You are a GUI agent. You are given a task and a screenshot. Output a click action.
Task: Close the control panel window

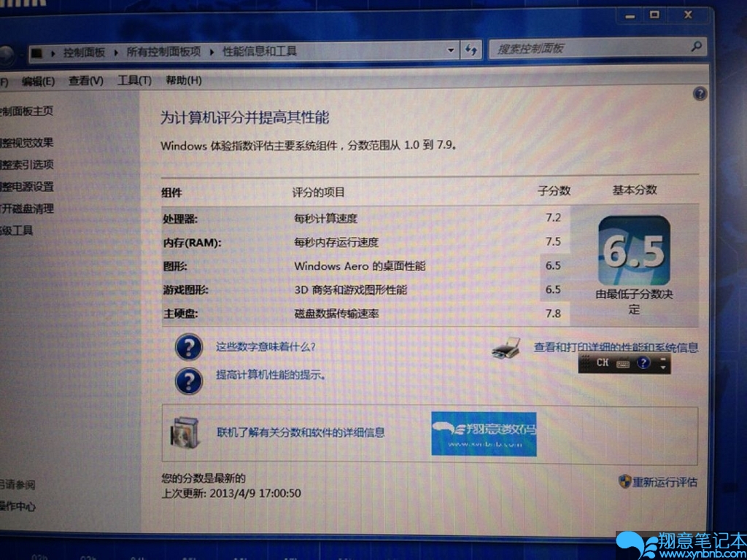pos(688,15)
